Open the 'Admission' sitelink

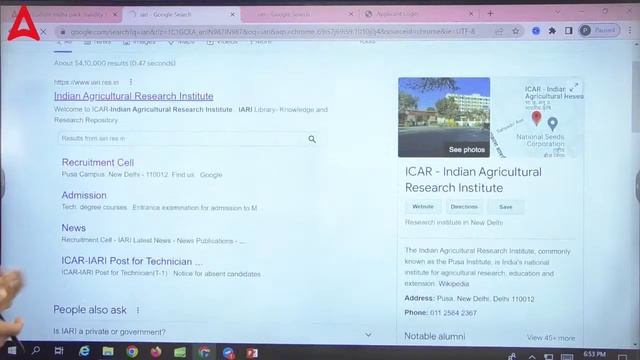tap(84, 195)
